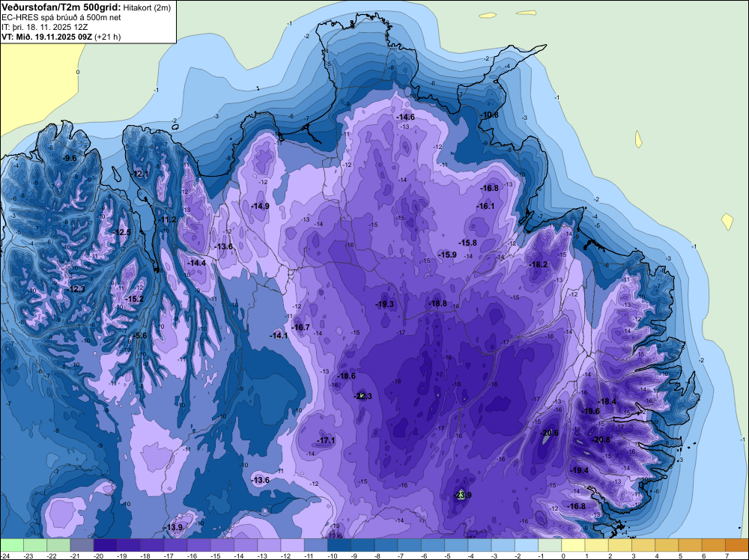
Task: Click the -2 legend color swatch
Action: tap(527, 545)
